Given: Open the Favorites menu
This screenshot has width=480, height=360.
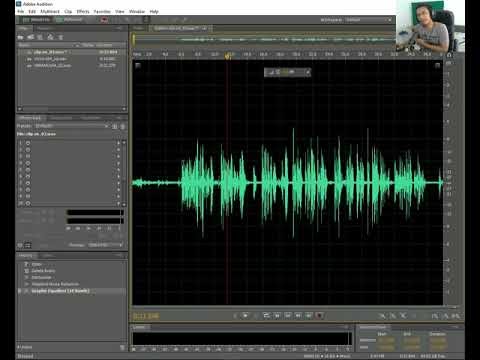Looking at the screenshot, I should pos(102,11).
